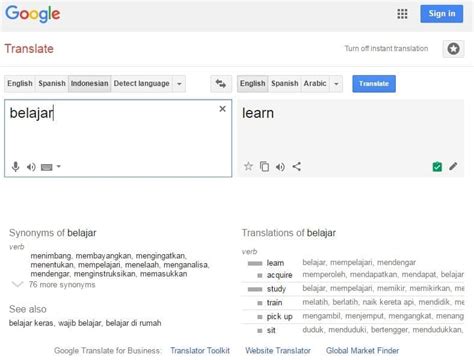Viewport: 474px width, 360px height.
Task: Open the Google apps grid
Action: [402, 14]
